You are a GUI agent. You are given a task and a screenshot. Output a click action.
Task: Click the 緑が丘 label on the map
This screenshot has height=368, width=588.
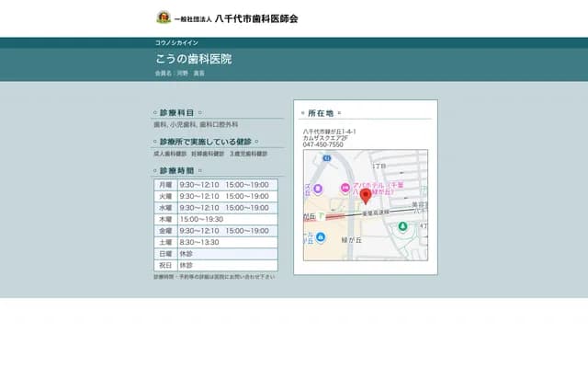351,240
